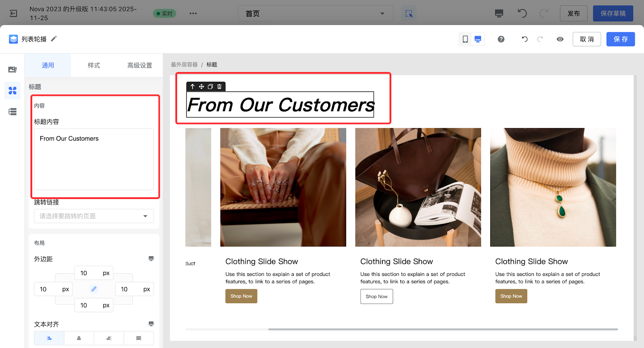Open the components panel in left sidebar
This screenshot has height=348, width=644.
[x=12, y=91]
